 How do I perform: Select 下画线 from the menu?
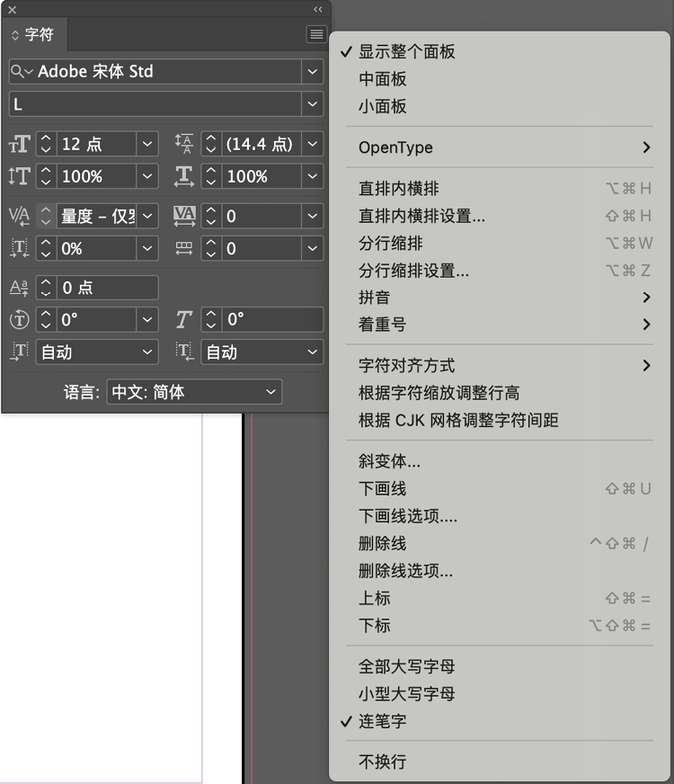(383, 489)
